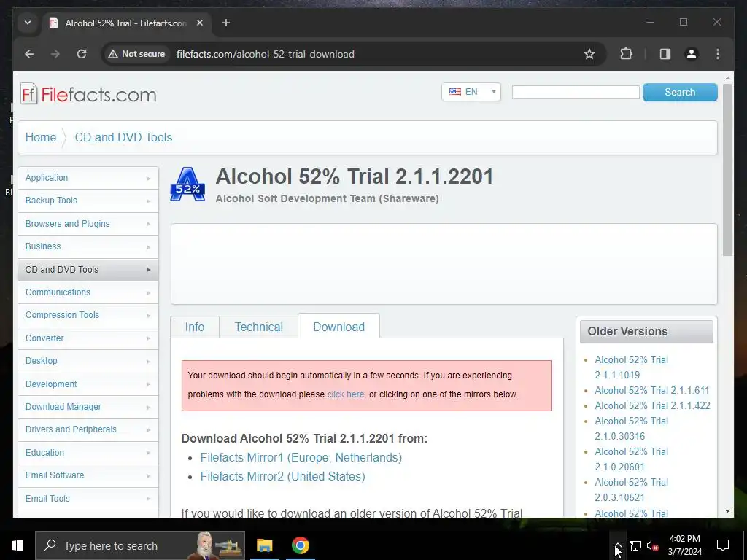Go to the Home breadcrumb
Image resolution: width=747 pixels, height=560 pixels.
tap(41, 137)
